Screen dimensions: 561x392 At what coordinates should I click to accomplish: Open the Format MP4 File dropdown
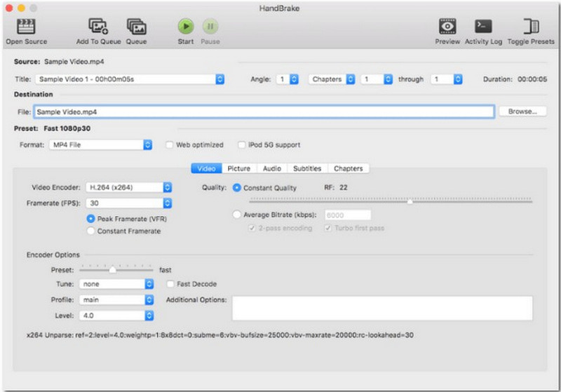[x=100, y=145]
